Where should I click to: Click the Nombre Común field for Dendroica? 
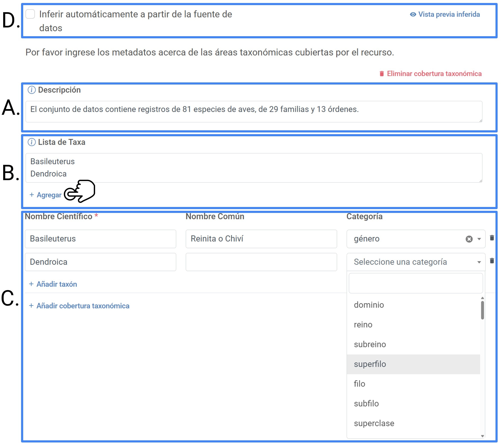click(x=261, y=262)
